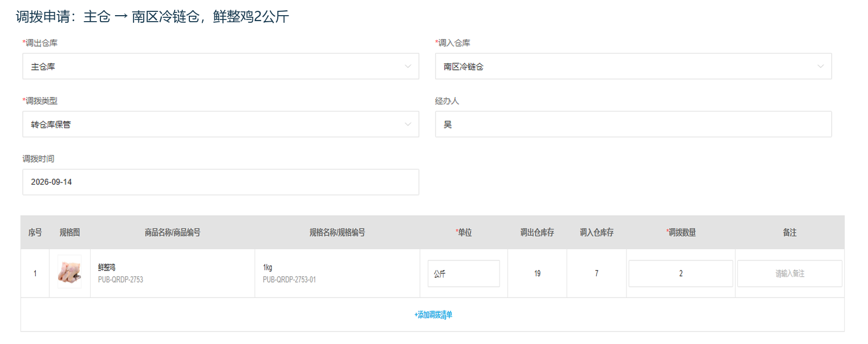This screenshot has height=344, width=868.
Task: Click the 调出仓库存 value 19
Action: (x=537, y=274)
